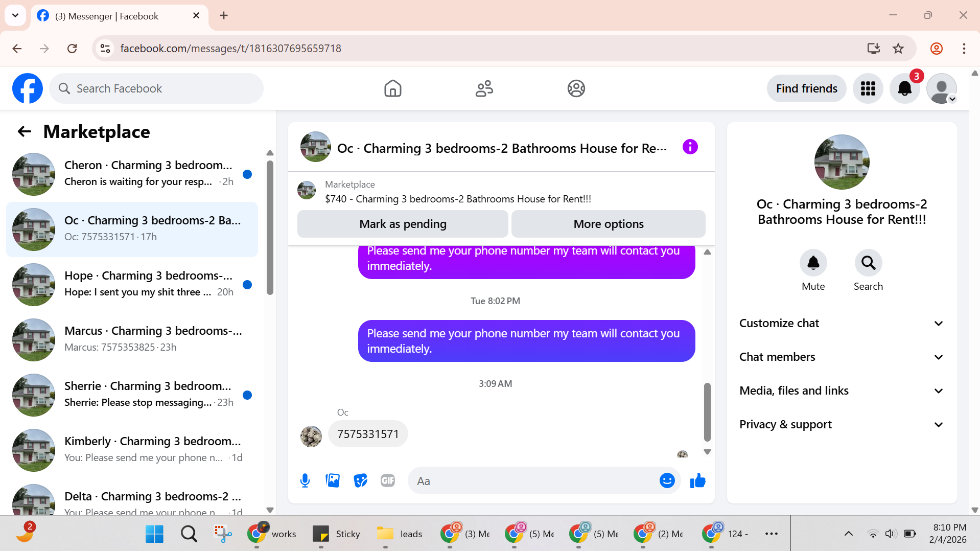Reload the page in browser
The height and width of the screenshot is (551, 980).
[x=72, y=49]
